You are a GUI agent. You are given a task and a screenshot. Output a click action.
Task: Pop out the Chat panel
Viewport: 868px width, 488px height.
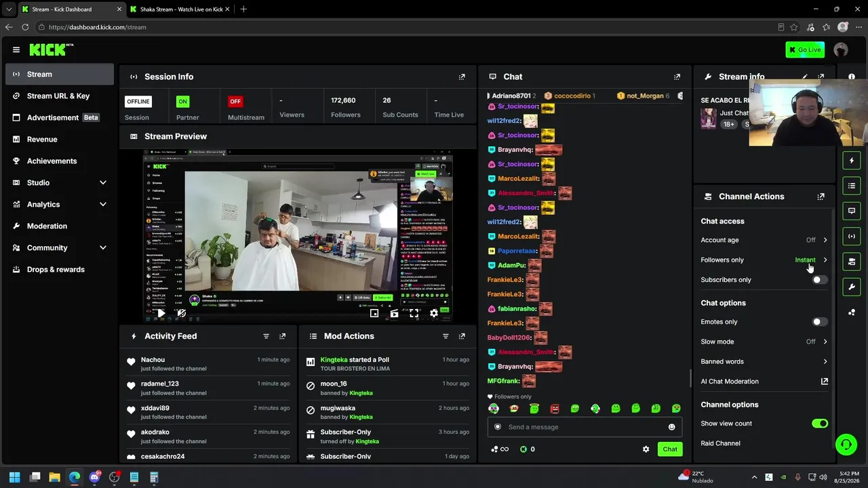(x=677, y=77)
